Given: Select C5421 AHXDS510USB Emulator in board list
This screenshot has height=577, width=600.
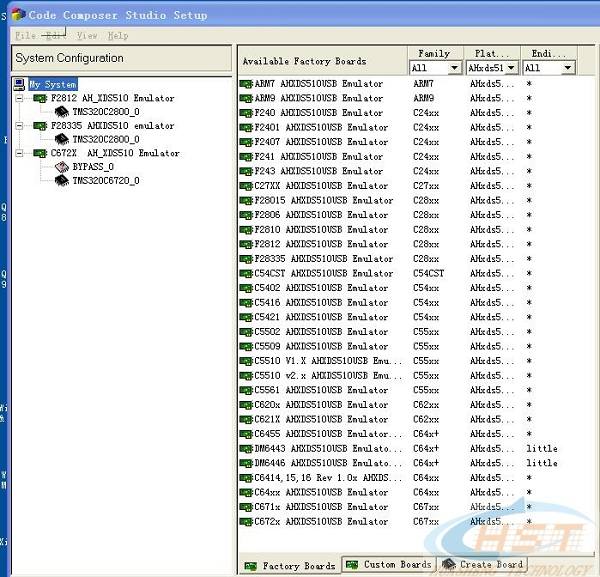Looking at the screenshot, I should (x=321, y=317).
